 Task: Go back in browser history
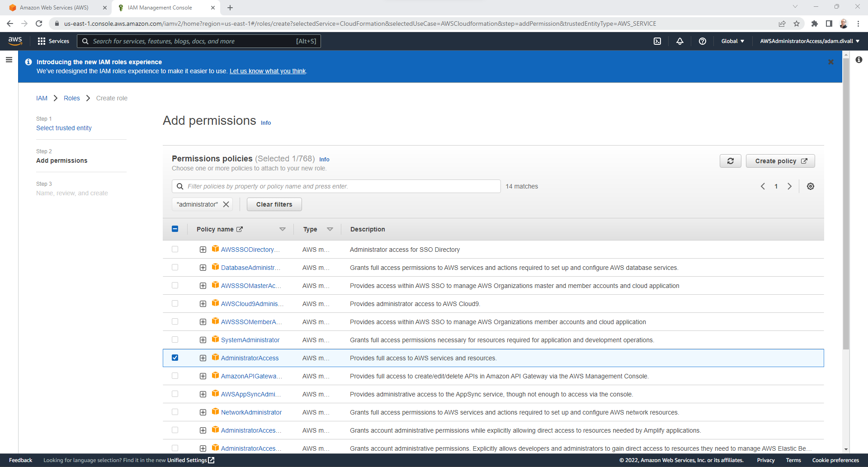pos(10,24)
